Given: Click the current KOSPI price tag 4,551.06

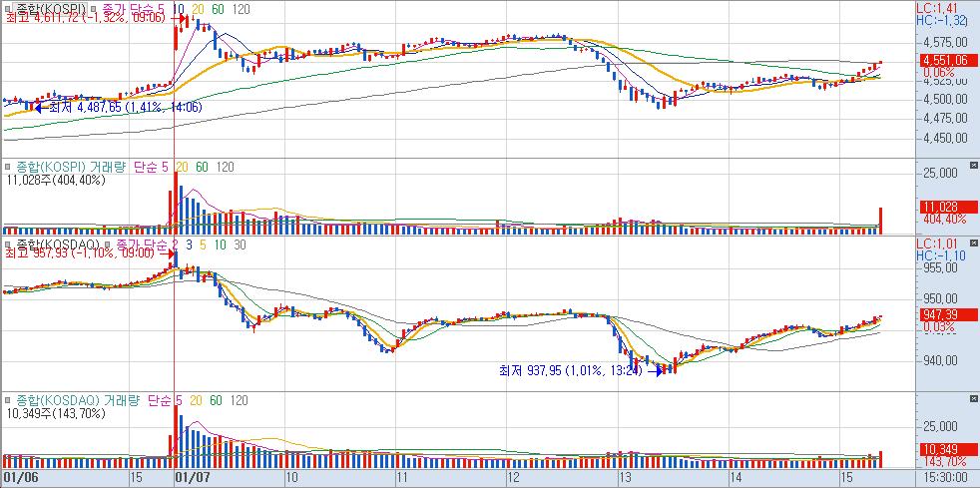Looking at the screenshot, I should pos(948,61).
